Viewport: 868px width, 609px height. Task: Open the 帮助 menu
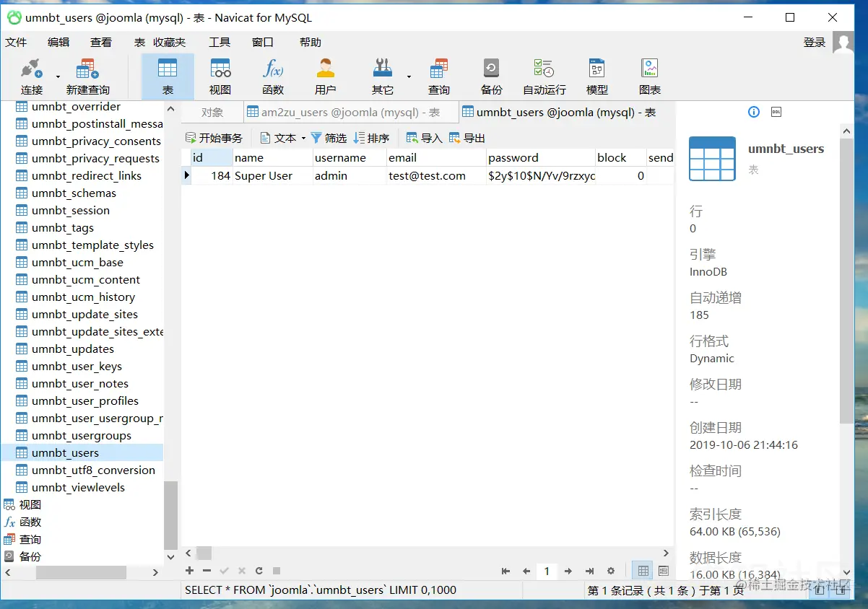click(x=311, y=43)
